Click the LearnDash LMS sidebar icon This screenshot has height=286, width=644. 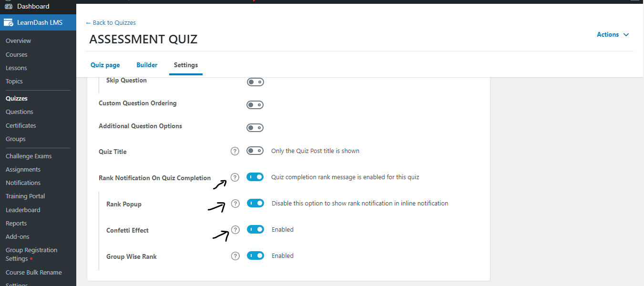tap(8, 22)
